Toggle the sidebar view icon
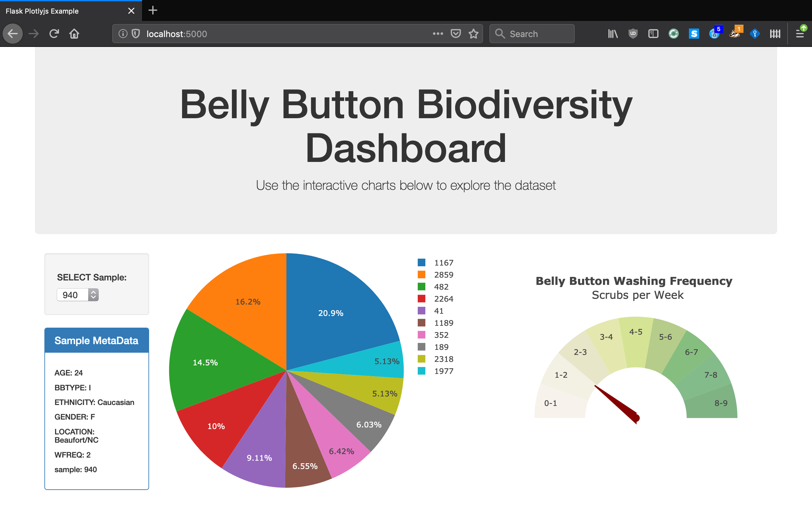The height and width of the screenshot is (507, 812). 653,34
